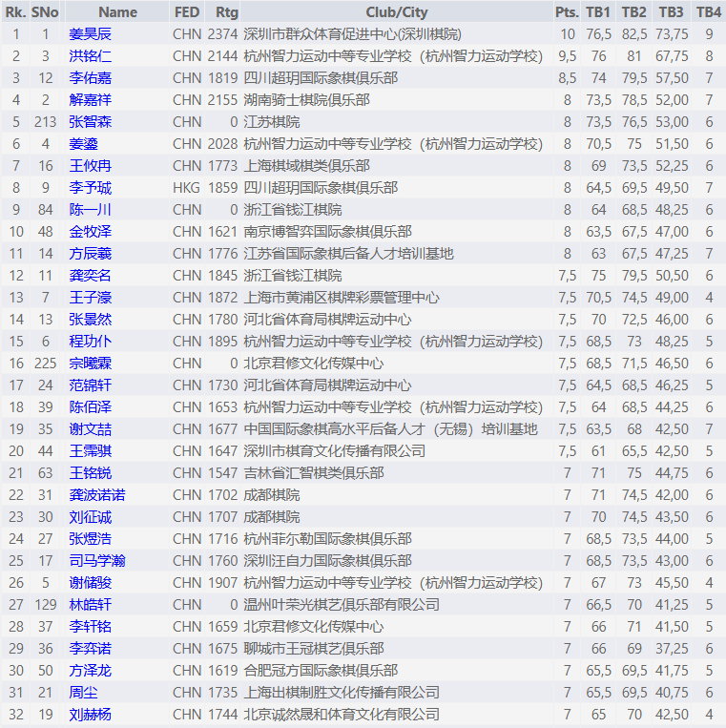Click the Pts. column header

[x=566, y=12]
